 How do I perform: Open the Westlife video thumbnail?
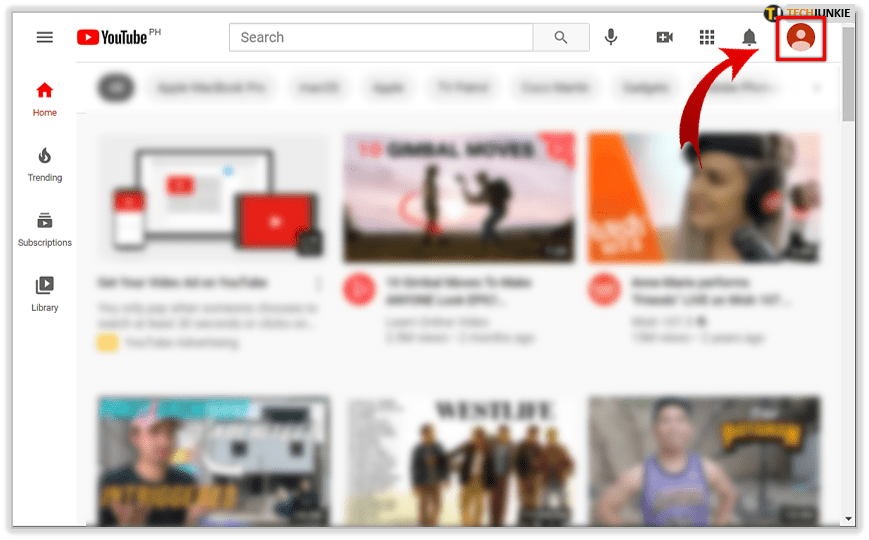coord(459,460)
